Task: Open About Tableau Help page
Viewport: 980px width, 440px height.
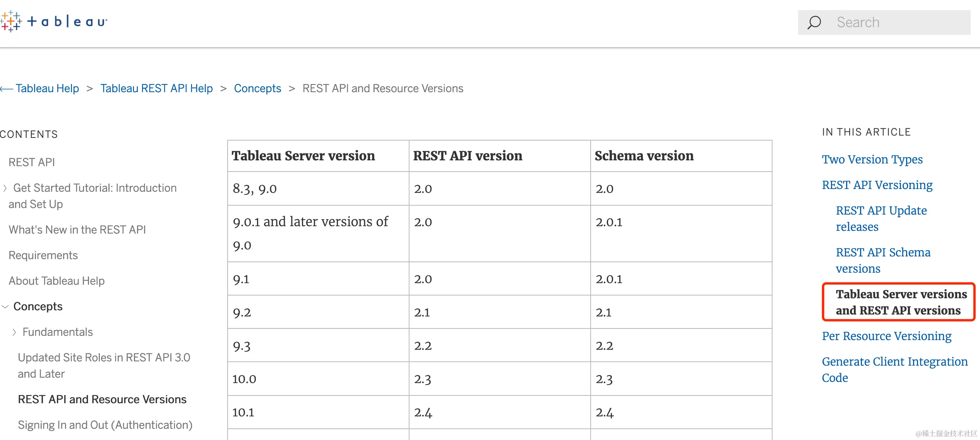Action: pos(57,281)
